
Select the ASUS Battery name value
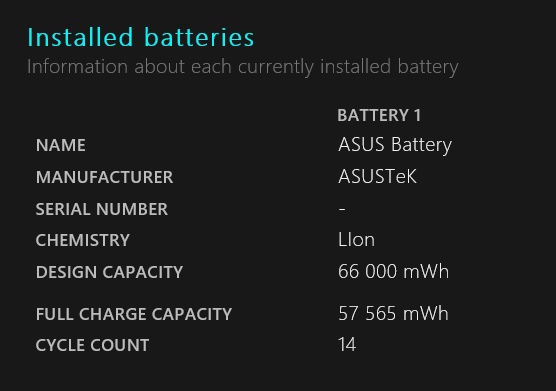click(395, 145)
